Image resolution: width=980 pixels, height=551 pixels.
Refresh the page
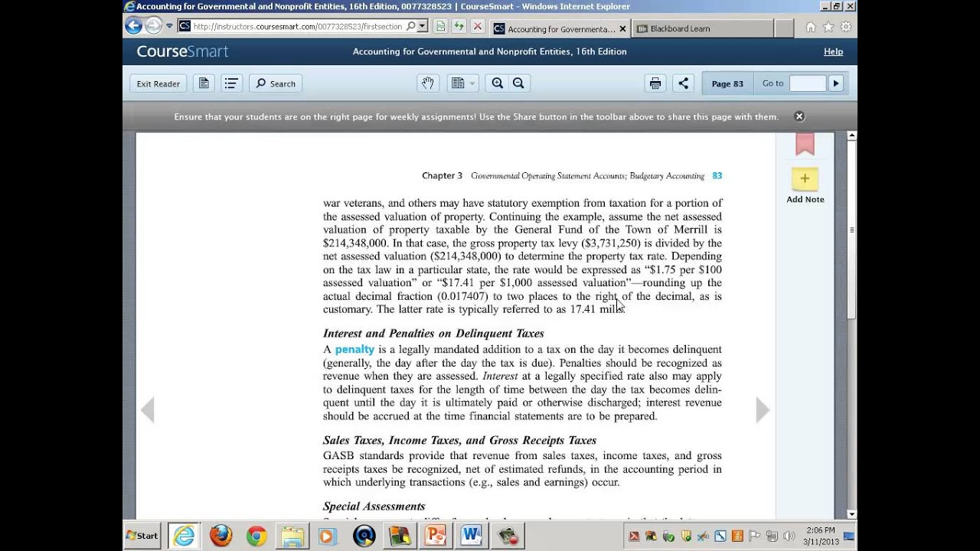459,26
